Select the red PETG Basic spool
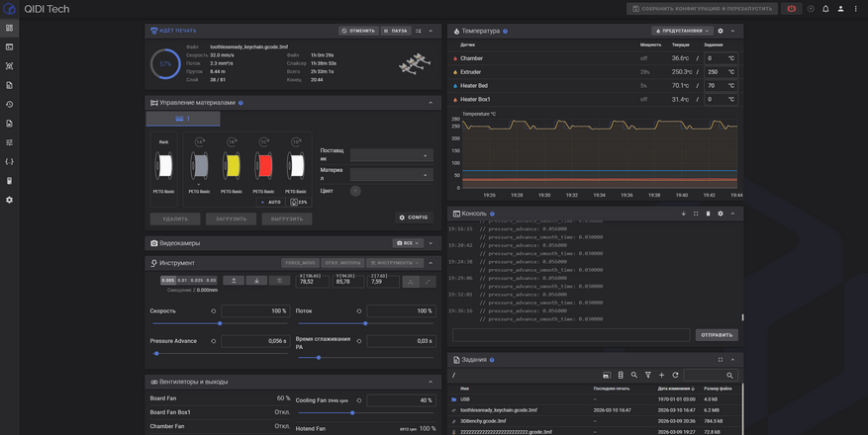The width and height of the screenshot is (868, 435). point(263,166)
